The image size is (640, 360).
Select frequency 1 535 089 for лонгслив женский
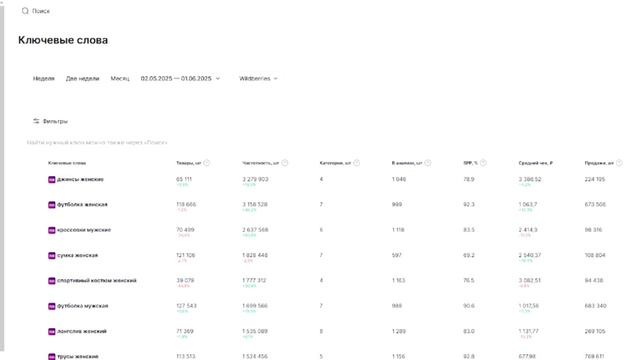click(255, 331)
